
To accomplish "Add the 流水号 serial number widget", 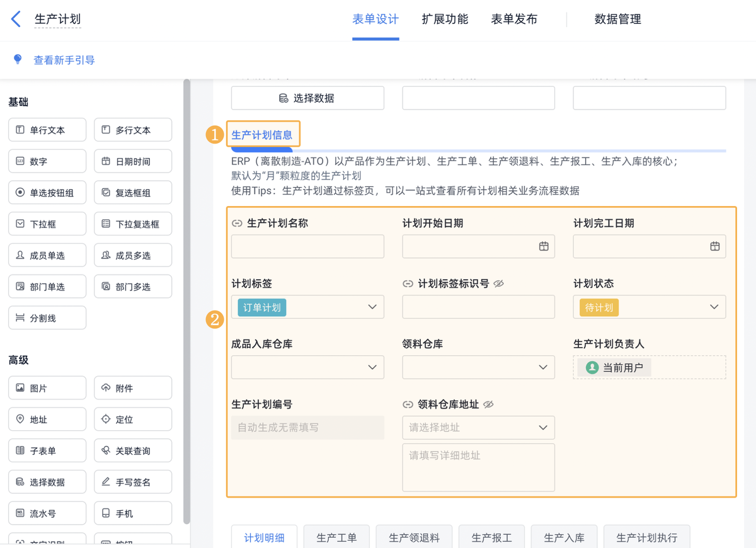I will [47, 513].
